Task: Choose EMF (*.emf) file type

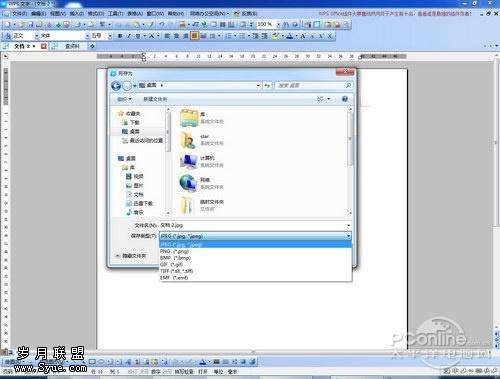Action: tap(256, 278)
